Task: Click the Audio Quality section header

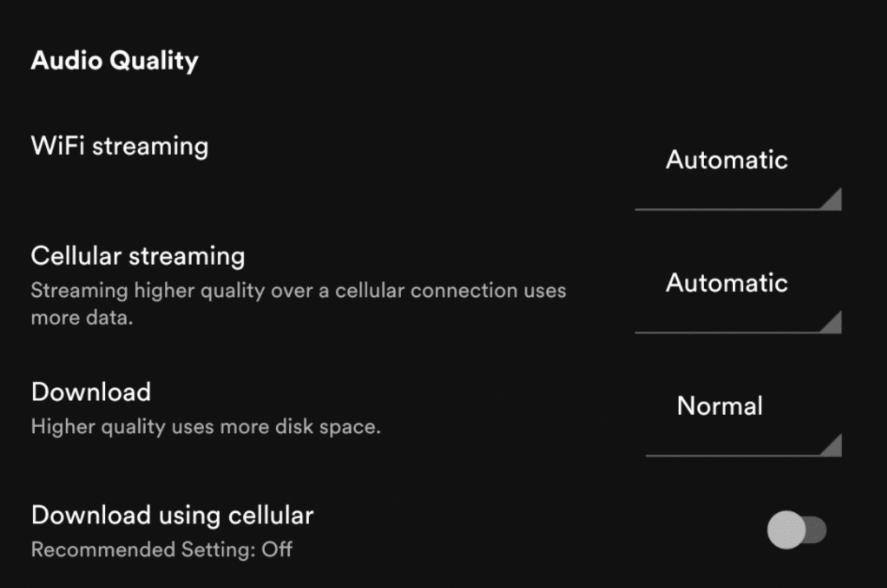Action: coord(115,60)
